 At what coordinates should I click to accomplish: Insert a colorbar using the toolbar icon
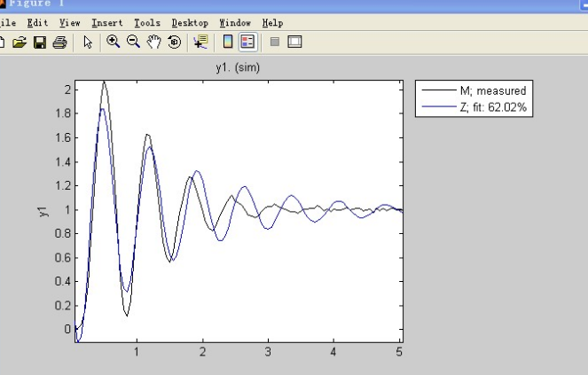pyautogui.click(x=228, y=42)
